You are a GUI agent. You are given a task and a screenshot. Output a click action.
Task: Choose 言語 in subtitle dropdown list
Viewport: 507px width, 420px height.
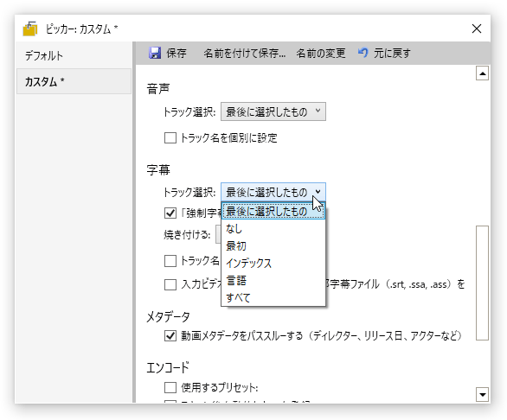tap(273, 280)
